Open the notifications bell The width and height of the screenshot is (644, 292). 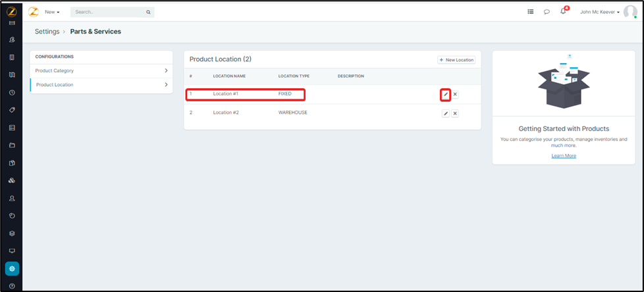[563, 12]
